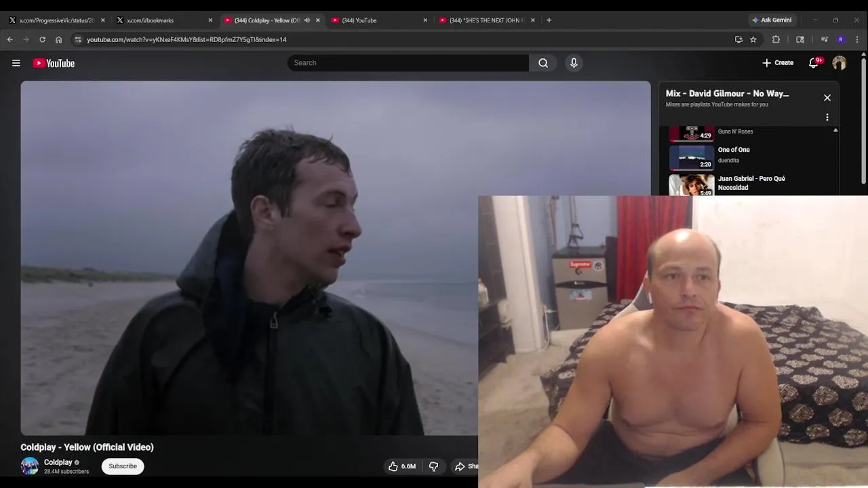Like the Coldplay Yellow video
The image size is (868, 488).
tap(401, 466)
